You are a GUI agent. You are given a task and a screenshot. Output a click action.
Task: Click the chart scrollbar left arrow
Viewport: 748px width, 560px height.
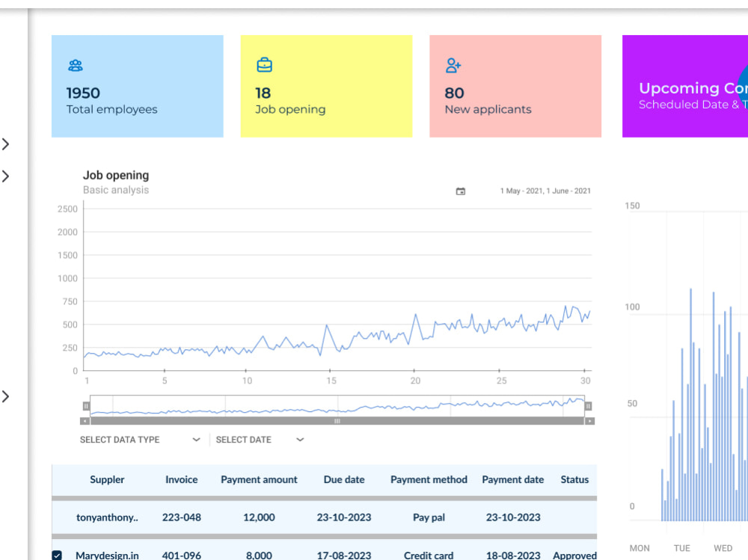click(85, 421)
